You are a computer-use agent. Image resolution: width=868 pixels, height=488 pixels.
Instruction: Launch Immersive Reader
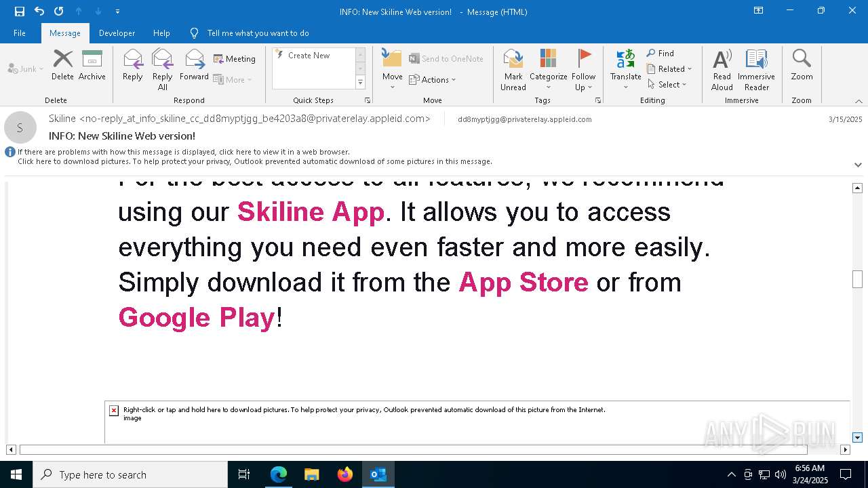[x=756, y=69]
